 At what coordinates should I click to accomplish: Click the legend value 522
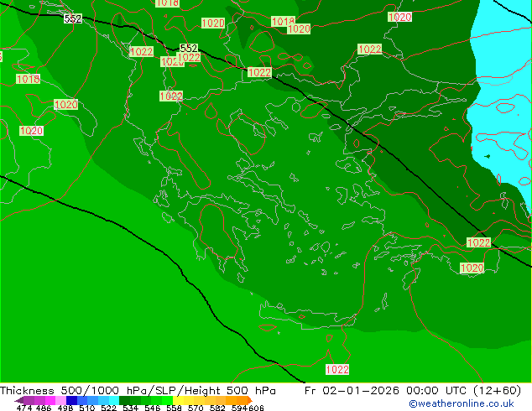(x=108, y=408)
